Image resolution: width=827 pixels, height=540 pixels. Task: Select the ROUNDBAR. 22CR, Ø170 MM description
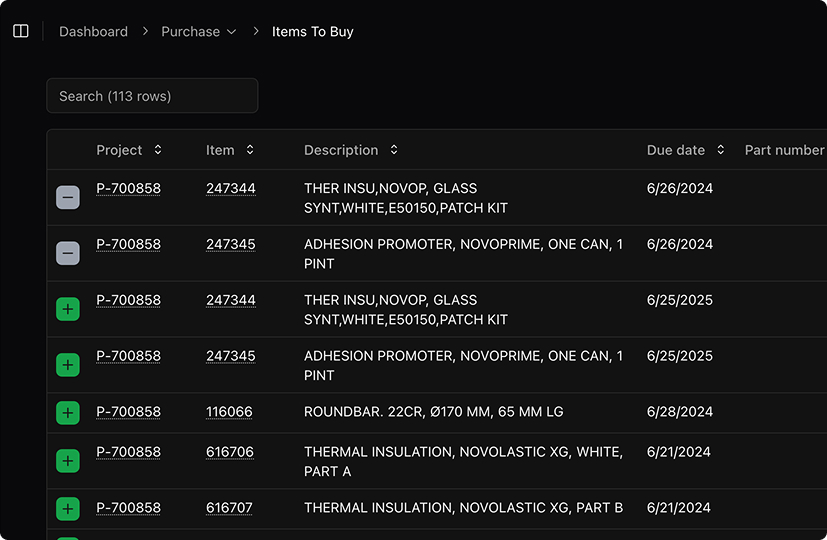[x=434, y=412]
